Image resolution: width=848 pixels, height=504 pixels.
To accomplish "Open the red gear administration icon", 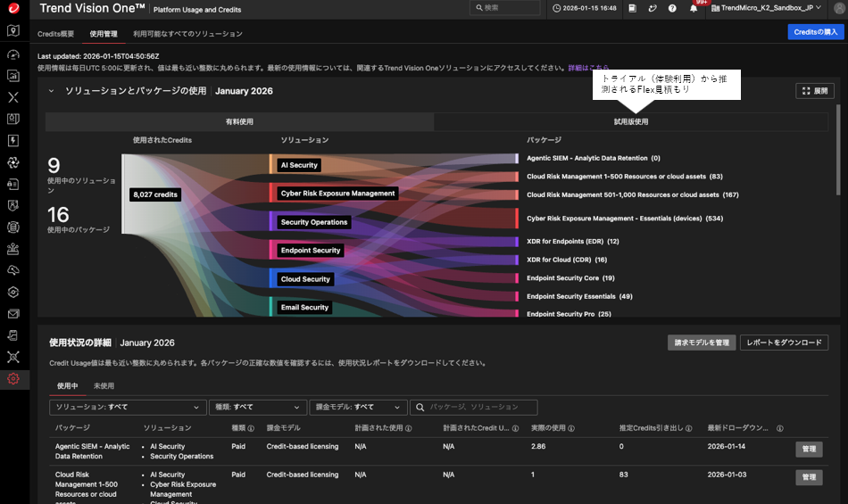I will (x=13, y=379).
